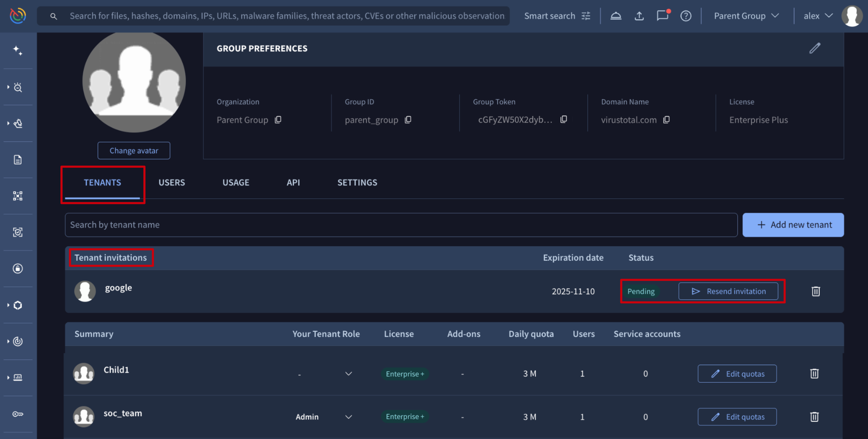Expand Child1 tenant role dropdown
This screenshot has width=868, height=439.
click(x=348, y=374)
